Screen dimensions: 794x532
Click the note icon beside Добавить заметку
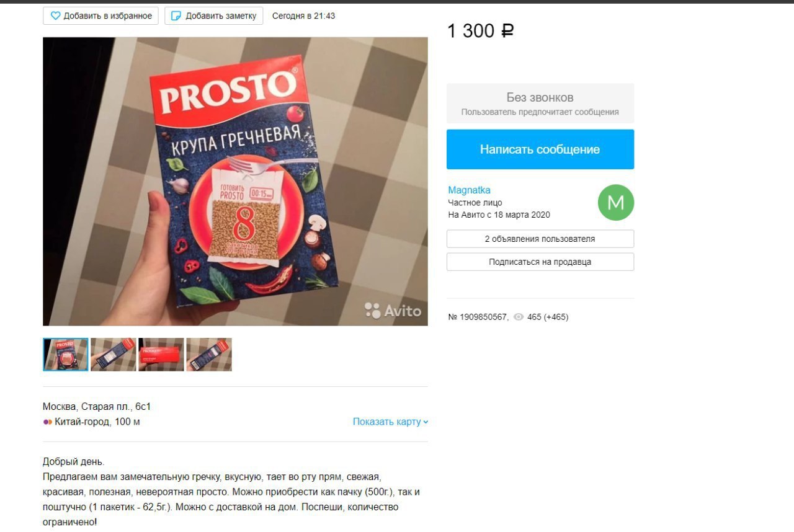[176, 16]
